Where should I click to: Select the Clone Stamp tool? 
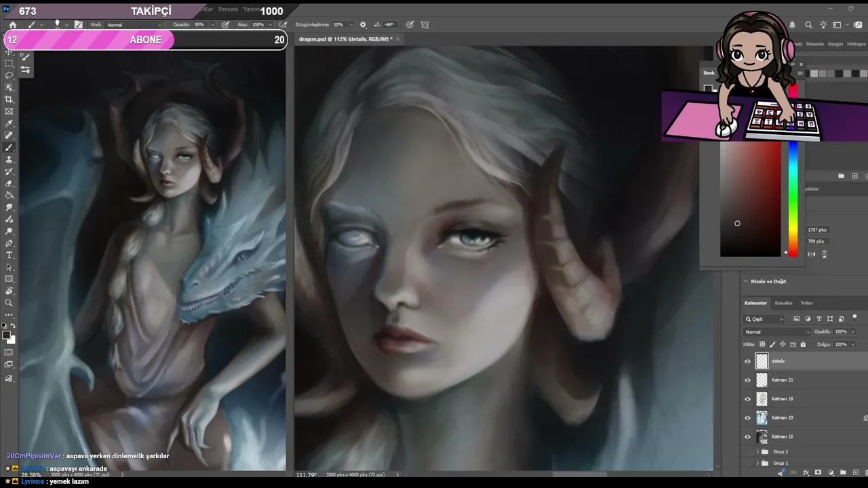[x=9, y=159]
